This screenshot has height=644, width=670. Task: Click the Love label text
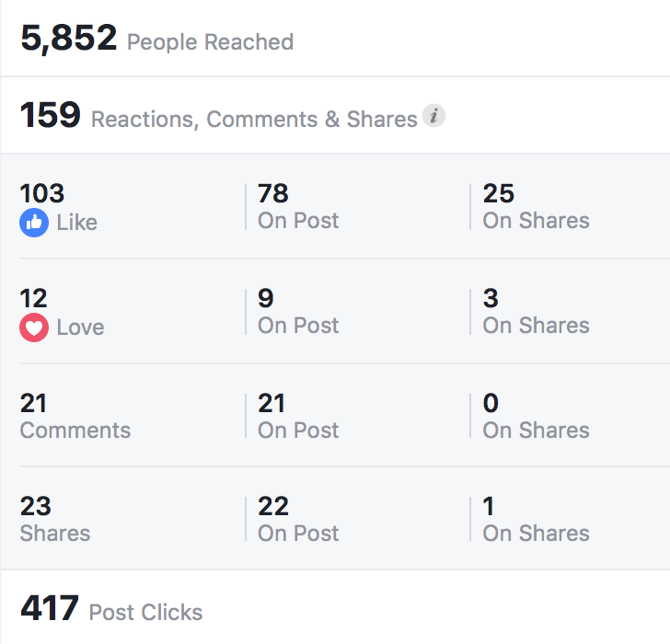[80, 328]
